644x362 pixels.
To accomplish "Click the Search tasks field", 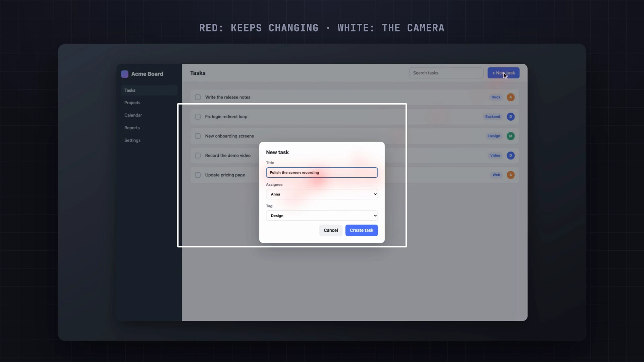I will [x=446, y=73].
